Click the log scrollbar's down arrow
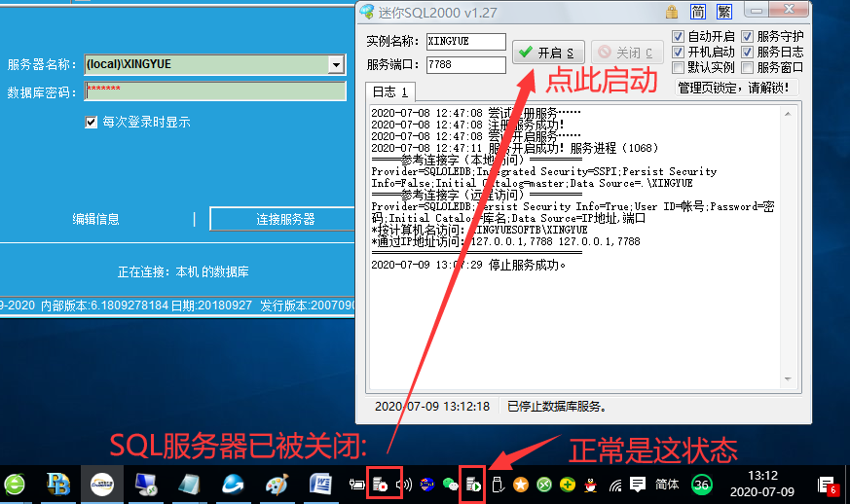The image size is (850, 504). point(788,378)
